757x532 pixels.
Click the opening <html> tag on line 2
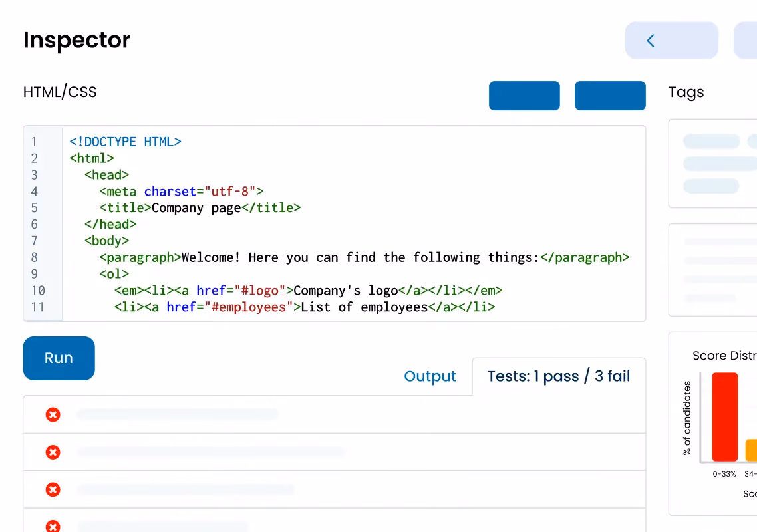(92, 158)
